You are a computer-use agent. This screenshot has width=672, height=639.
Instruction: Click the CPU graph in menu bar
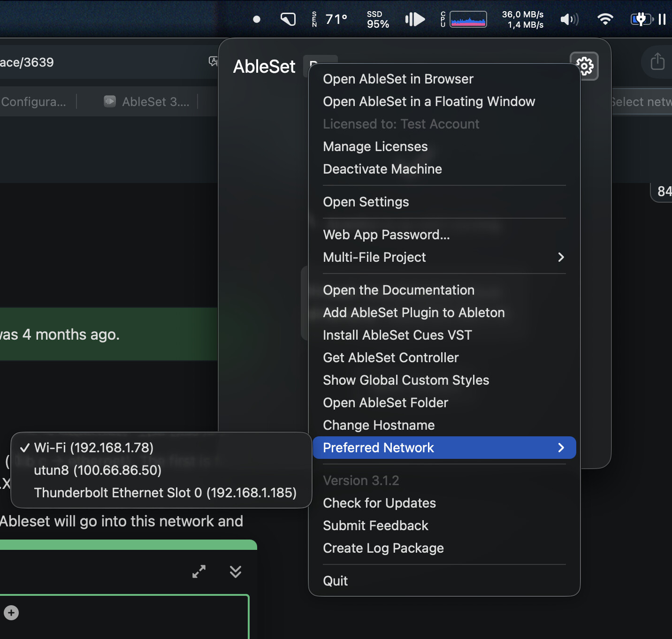pyautogui.click(x=468, y=19)
